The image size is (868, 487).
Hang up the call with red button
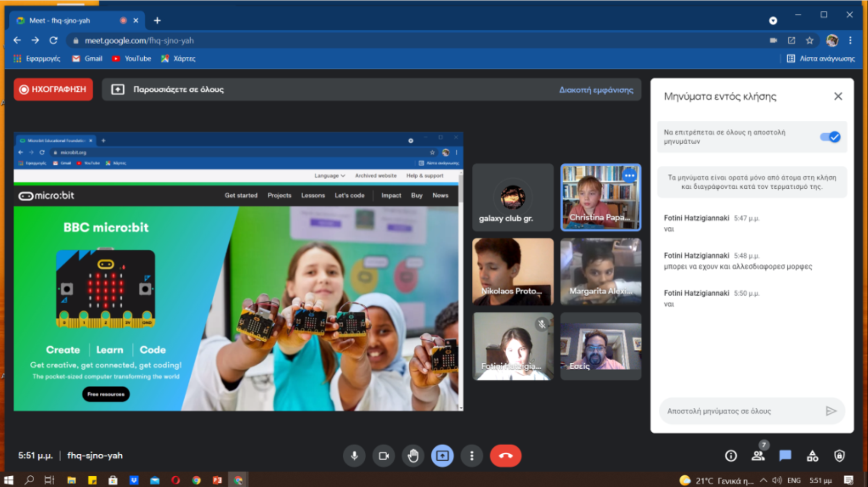[506, 456]
